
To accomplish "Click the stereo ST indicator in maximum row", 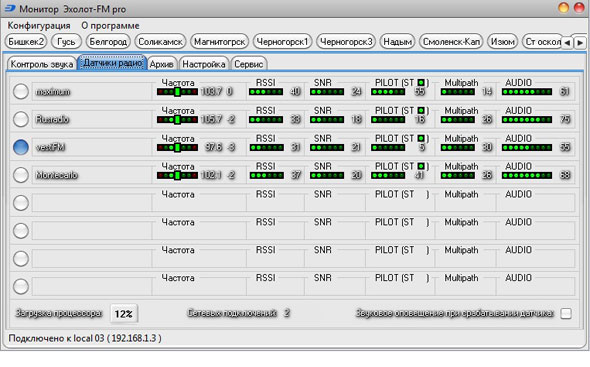I will pos(421,82).
